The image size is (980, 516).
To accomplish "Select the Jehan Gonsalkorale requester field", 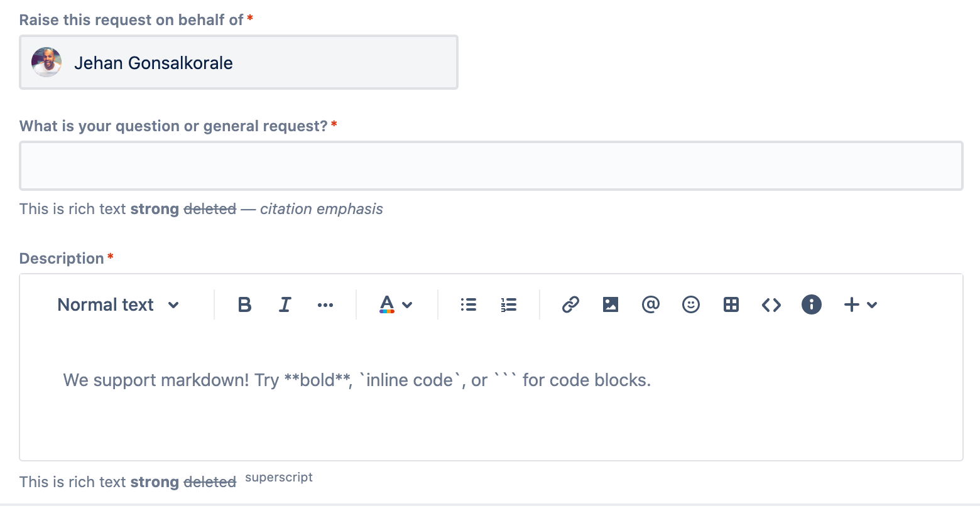I will [239, 62].
